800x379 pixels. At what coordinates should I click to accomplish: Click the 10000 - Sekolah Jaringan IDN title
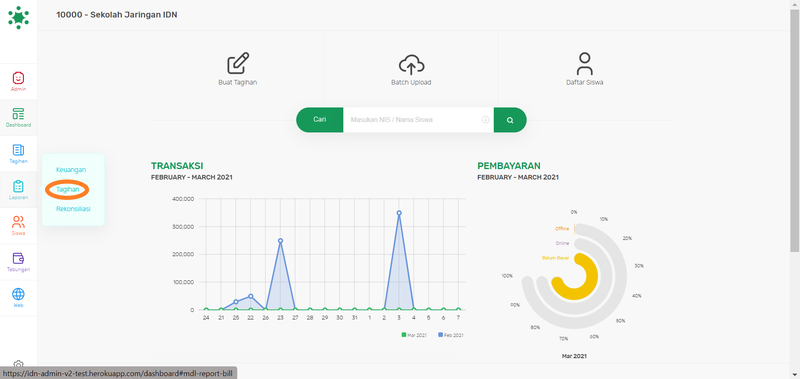click(x=117, y=15)
